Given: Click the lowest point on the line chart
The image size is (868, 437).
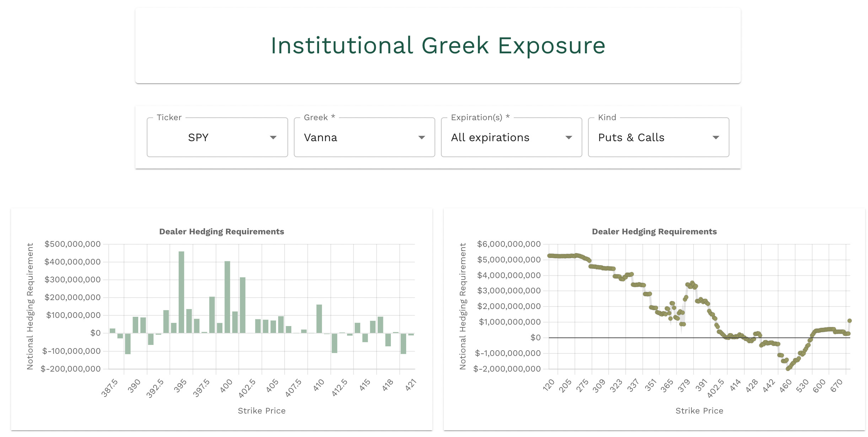Looking at the screenshot, I should tap(788, 369).
